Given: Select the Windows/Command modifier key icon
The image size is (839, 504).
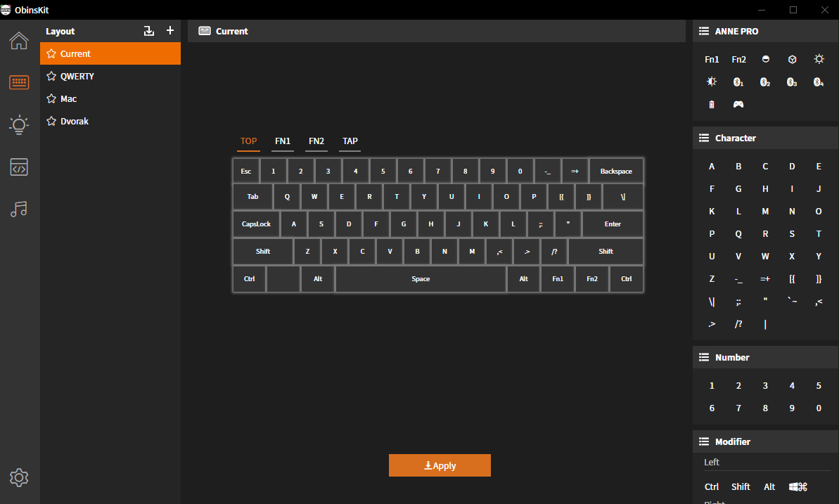Looking at the screenshot, I should click(x=798, y=487).
